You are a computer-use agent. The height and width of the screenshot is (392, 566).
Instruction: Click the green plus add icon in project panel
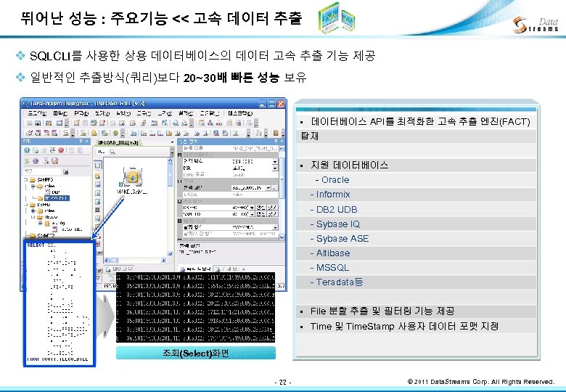pyautogui.click(x=27, y=150)
